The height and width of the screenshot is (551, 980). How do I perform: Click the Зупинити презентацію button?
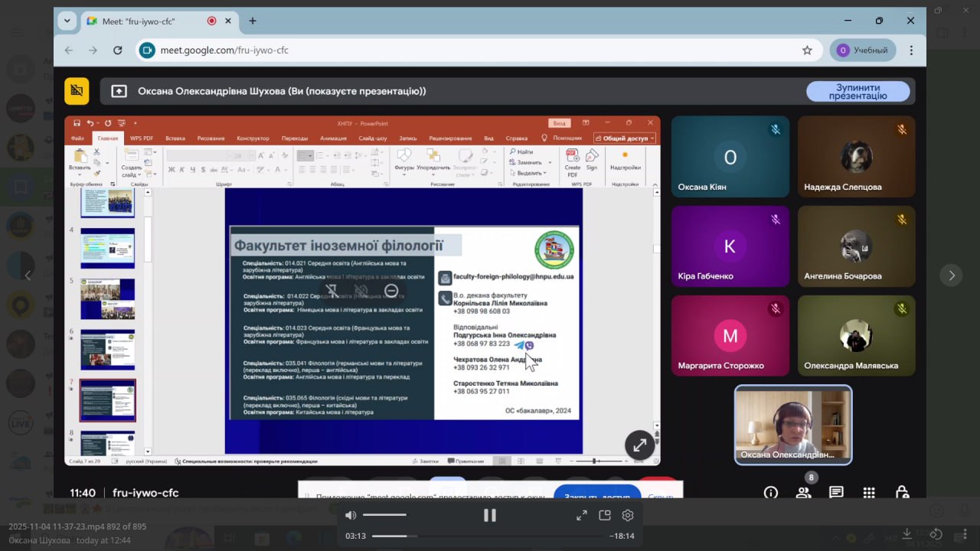[857, 92]
